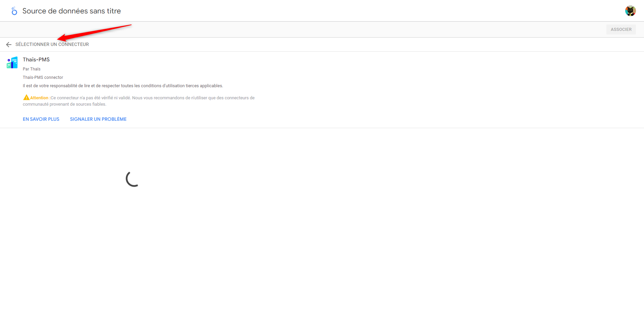Go back via SÉLECTIONNER UN CONNECTEUR
644x317 pixels.
click(52, 44)
